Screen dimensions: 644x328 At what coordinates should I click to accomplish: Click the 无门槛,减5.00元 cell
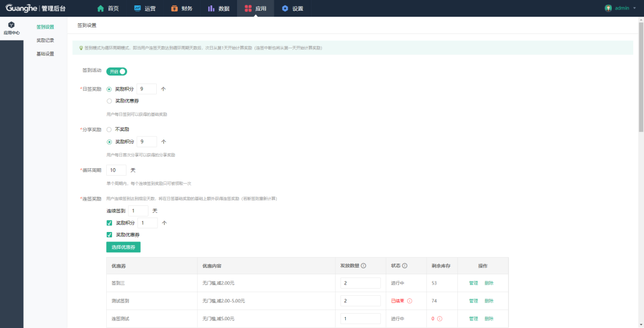pyautogui.click(x=266, y=318)
